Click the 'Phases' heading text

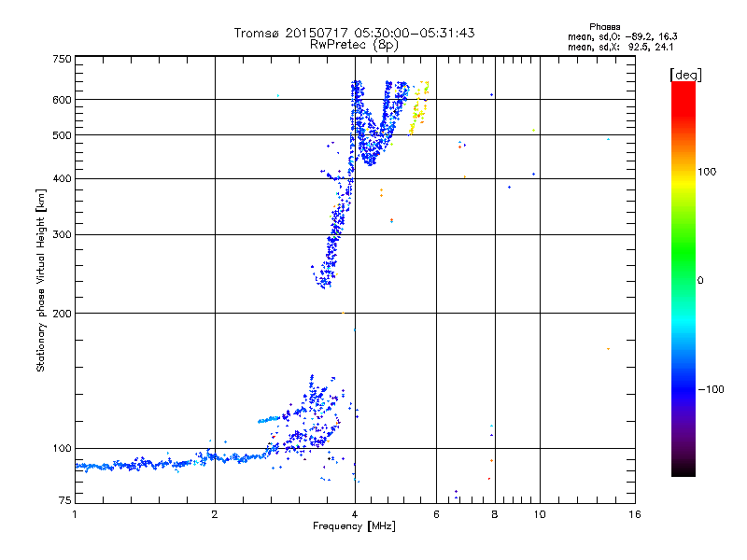click(604, 27)
